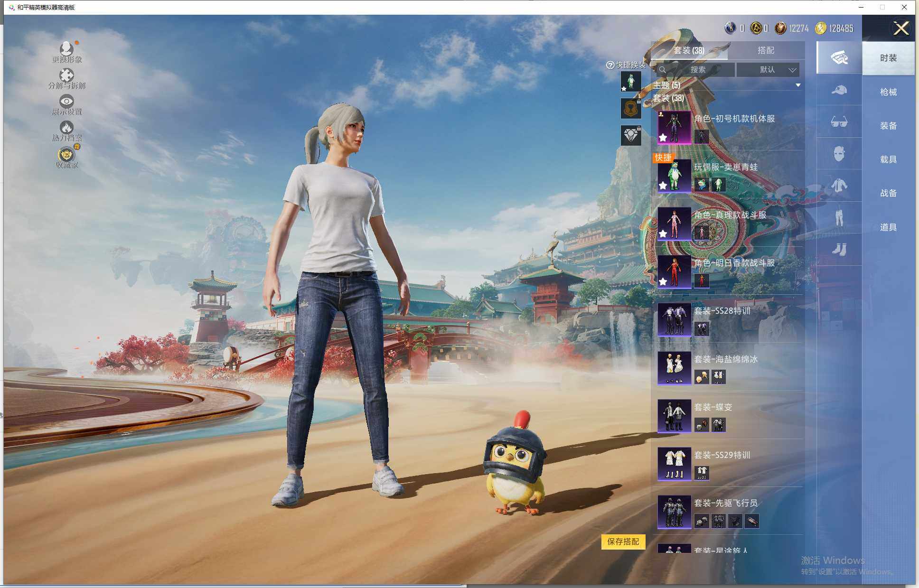Viewport: 919px width, 588px height.
Task: Select the face mask category icon
Action: pos(839,154)
